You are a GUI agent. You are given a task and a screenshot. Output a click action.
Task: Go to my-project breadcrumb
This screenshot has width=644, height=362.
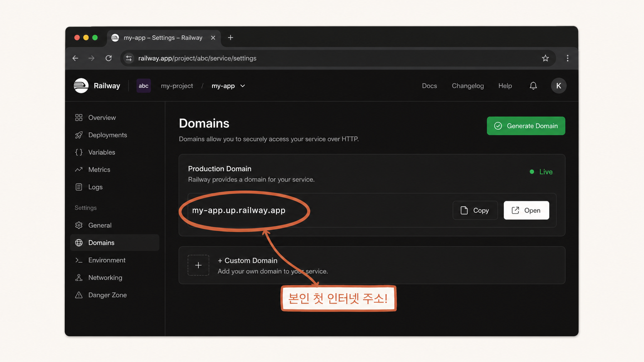(177, 86)
